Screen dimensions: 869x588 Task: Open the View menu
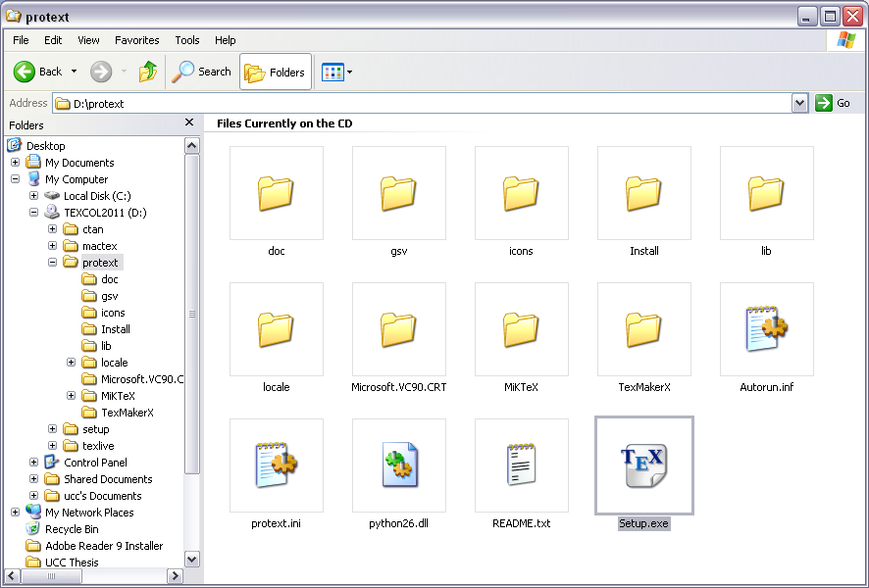pyautogui.click(x=88, y=40)
